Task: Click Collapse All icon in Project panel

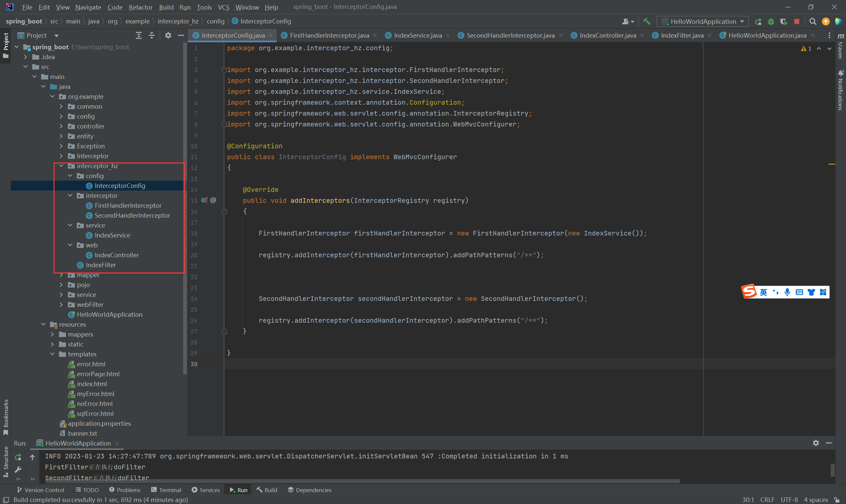Action: (152, 35)
